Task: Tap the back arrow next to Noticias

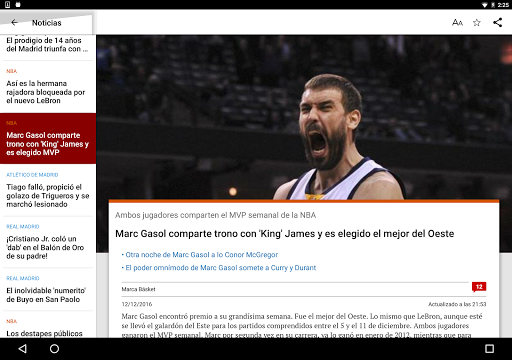Action: point(14,23)
